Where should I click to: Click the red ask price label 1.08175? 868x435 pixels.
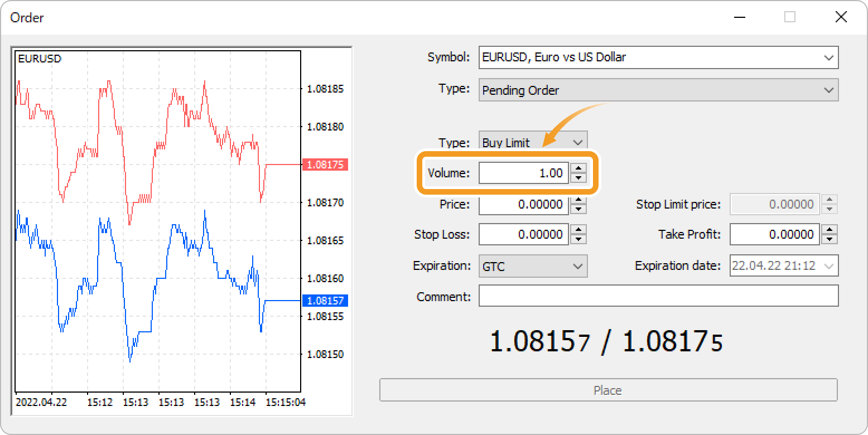[x=325, y=165]
